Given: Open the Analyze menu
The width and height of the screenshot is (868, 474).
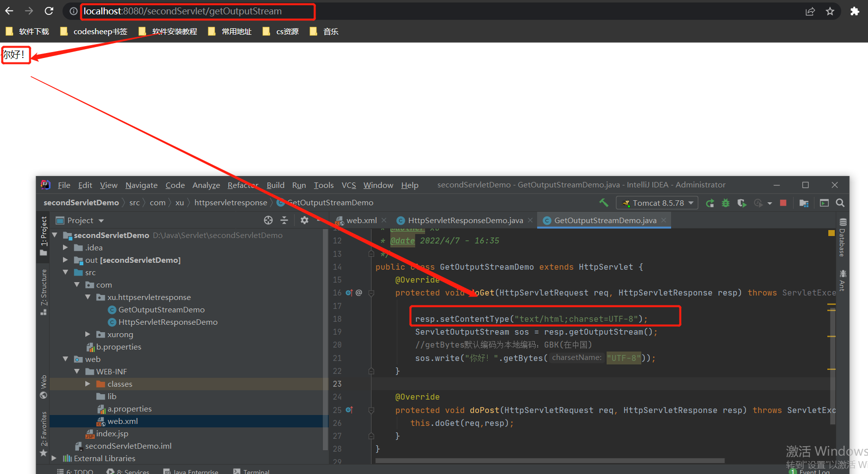Looking at the screenshot, I should [206, 185].
